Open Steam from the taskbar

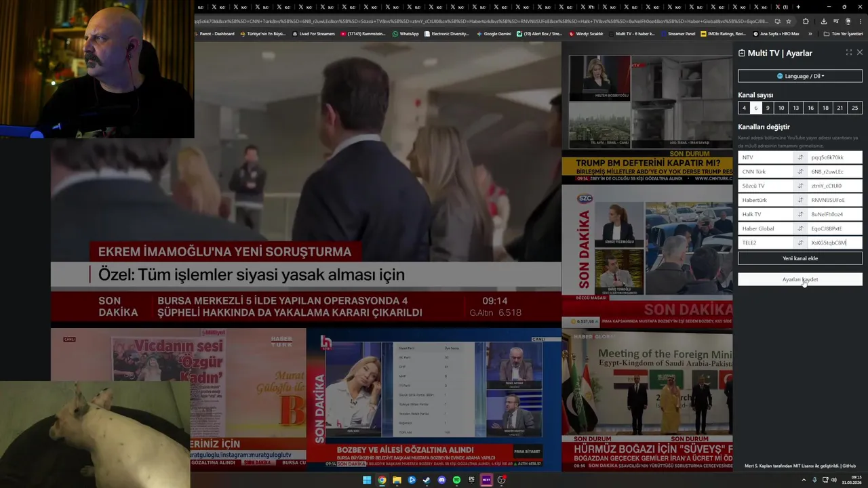coord(427,480)
